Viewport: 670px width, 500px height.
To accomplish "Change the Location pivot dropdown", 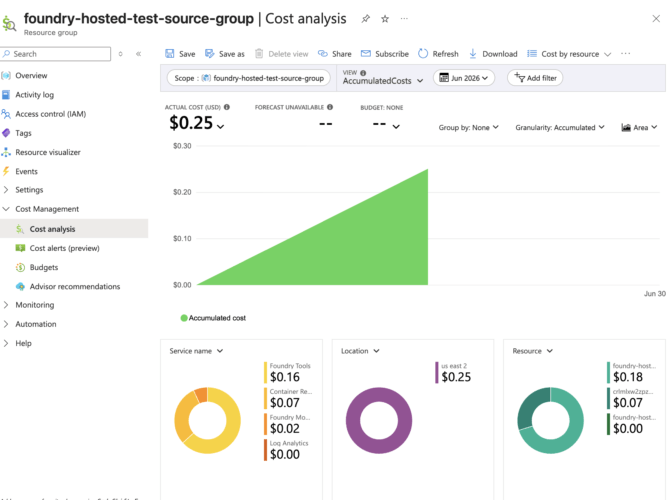I will pyautogui.click(x=360, y=351).
